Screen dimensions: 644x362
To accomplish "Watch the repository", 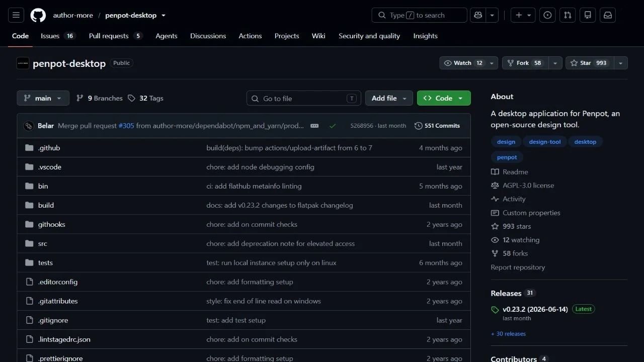I will pyautogui.click(x=463, y=63).
